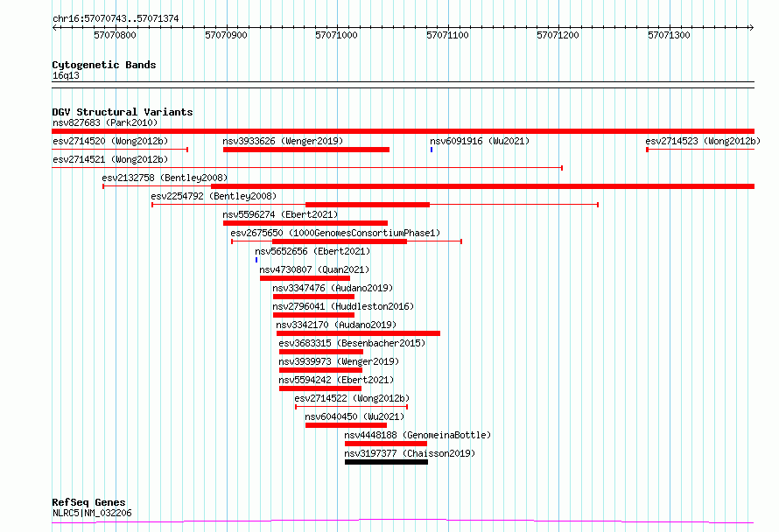Click the nsv6091916 (Wu2021) label
779x532 pixels.
[480, 141]
